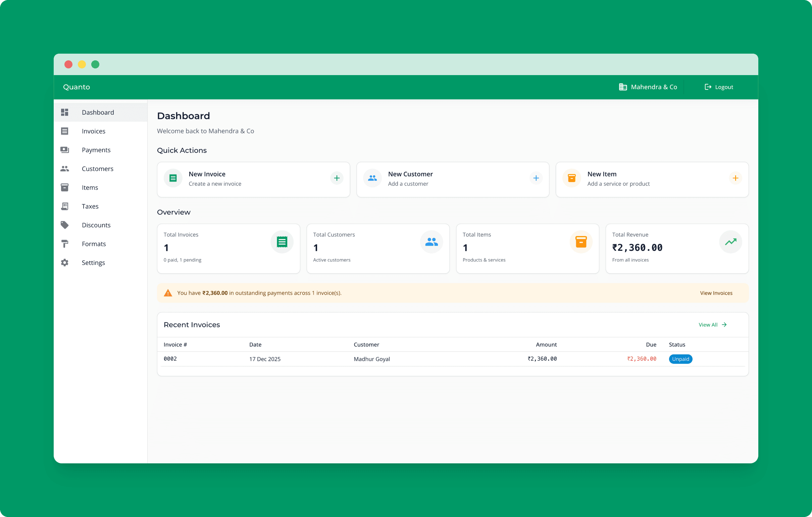This screenshot has width=812, height=517.
Task: Click the Formats paint roller icon
Action: pos(64,244)
